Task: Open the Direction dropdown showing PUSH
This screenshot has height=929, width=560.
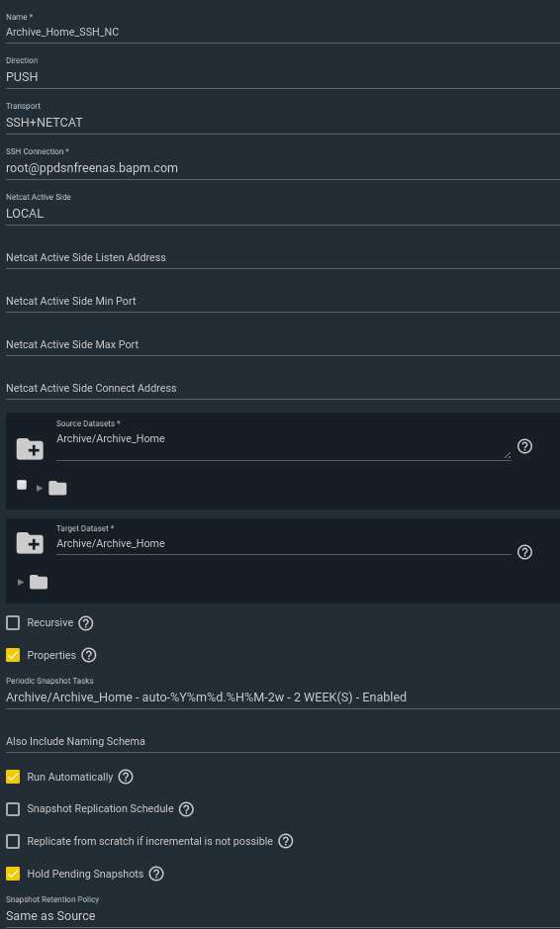Action: coord(283,77)
